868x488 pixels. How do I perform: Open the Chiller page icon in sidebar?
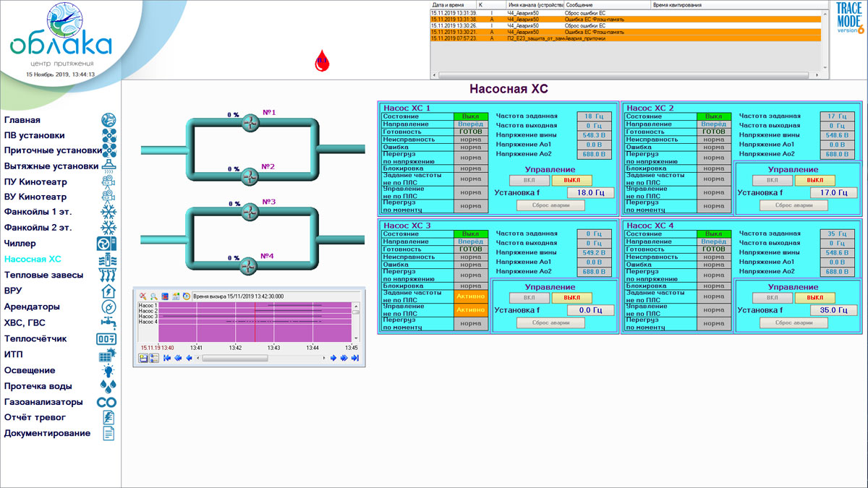[107, 244]
